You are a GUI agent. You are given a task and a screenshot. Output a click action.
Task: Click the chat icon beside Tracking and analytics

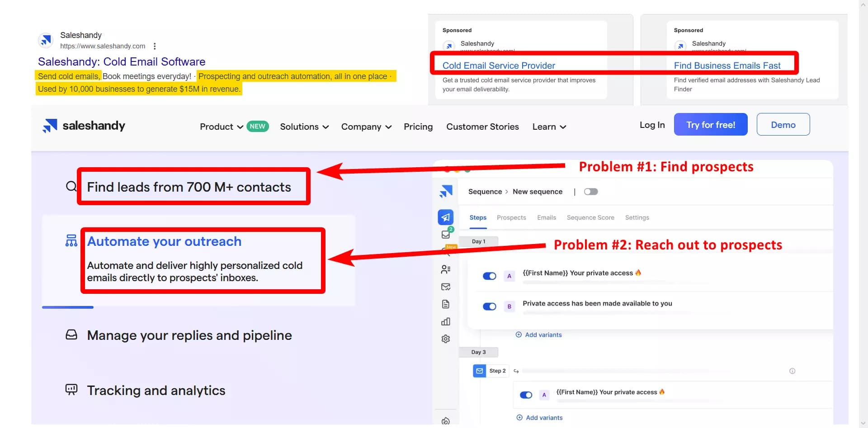tap(71, 390)
